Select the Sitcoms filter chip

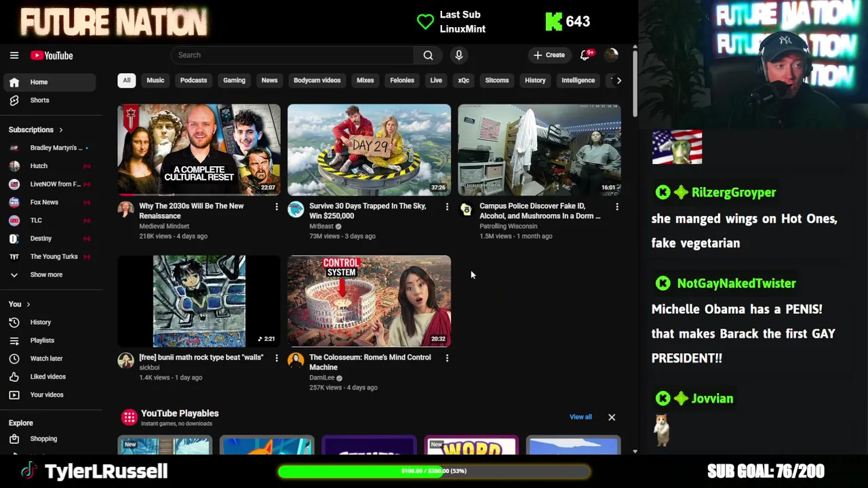click(x=496, y=80)
